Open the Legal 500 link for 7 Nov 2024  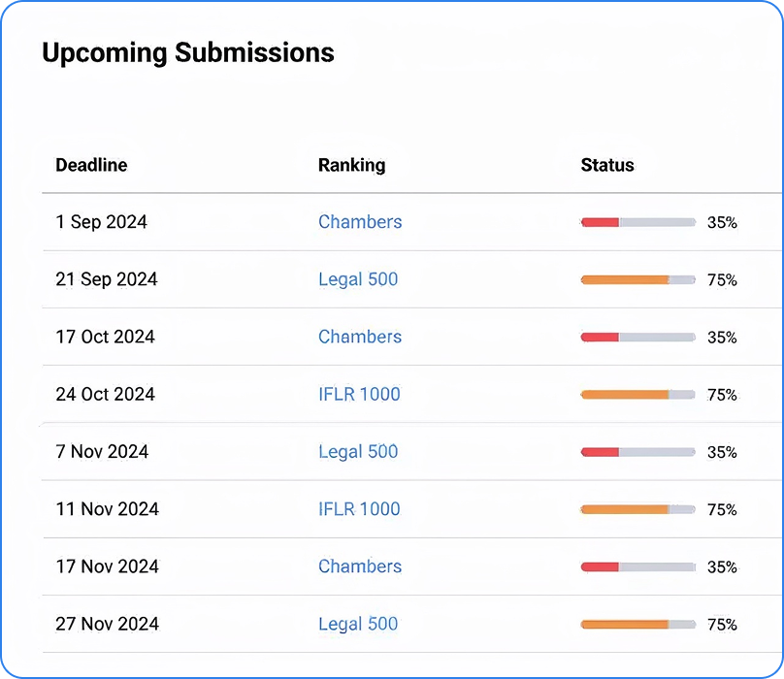(358, 451)
